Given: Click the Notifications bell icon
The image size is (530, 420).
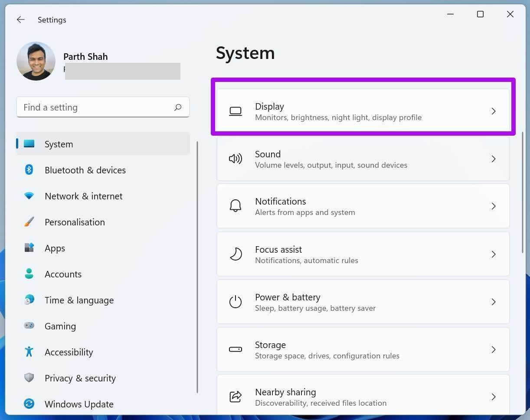Looking at the screenshot, I should (x=236, y=206).
